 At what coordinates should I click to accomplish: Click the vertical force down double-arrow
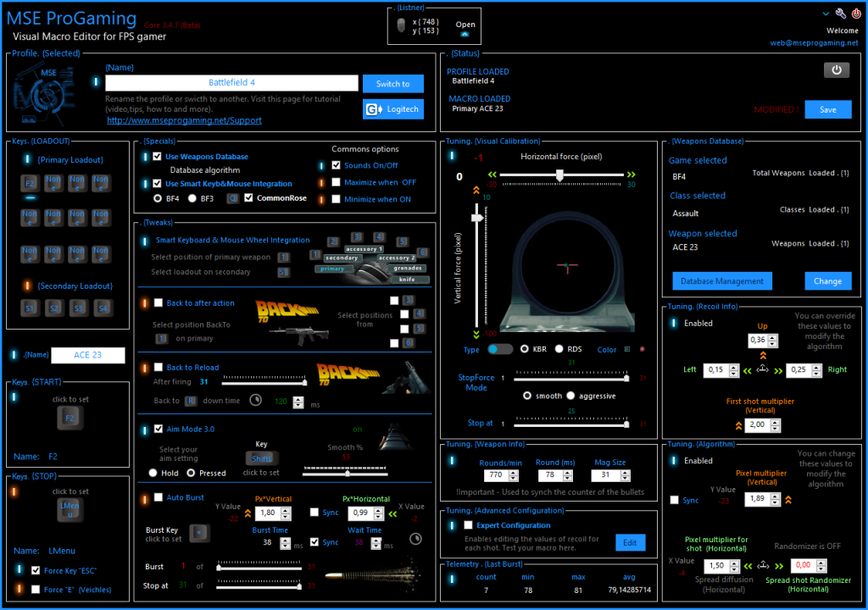tap(476, 335)
